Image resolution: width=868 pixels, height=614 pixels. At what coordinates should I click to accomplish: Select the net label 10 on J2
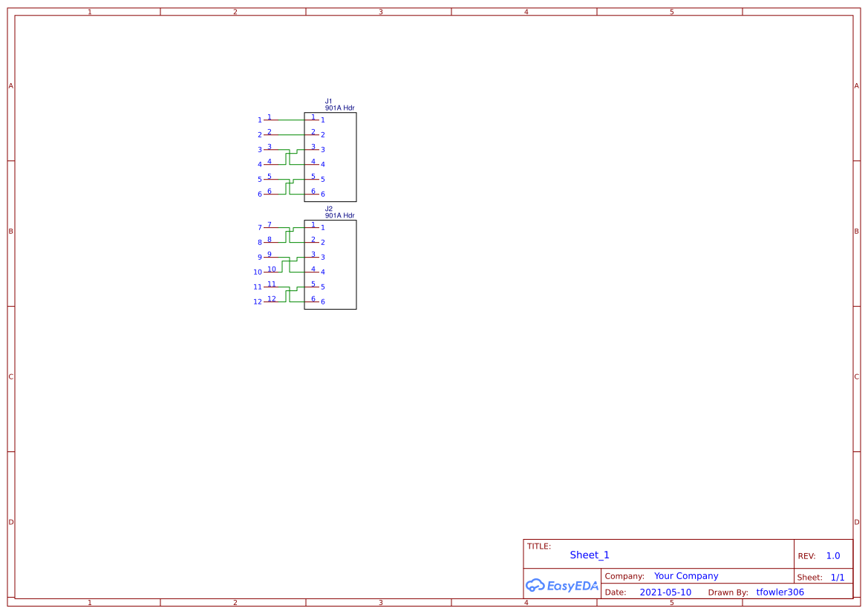click(270, 269)
